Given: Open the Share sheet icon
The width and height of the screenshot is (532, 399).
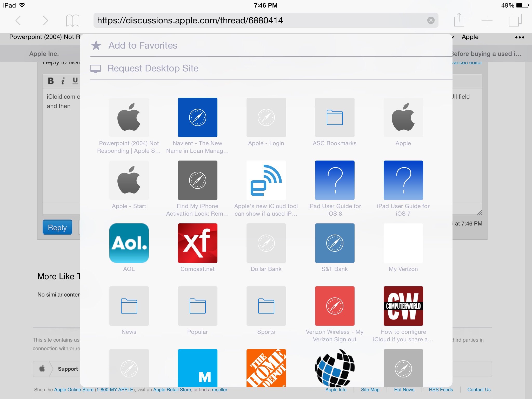Looking at the screenshot, I should (x=459, y=20).
